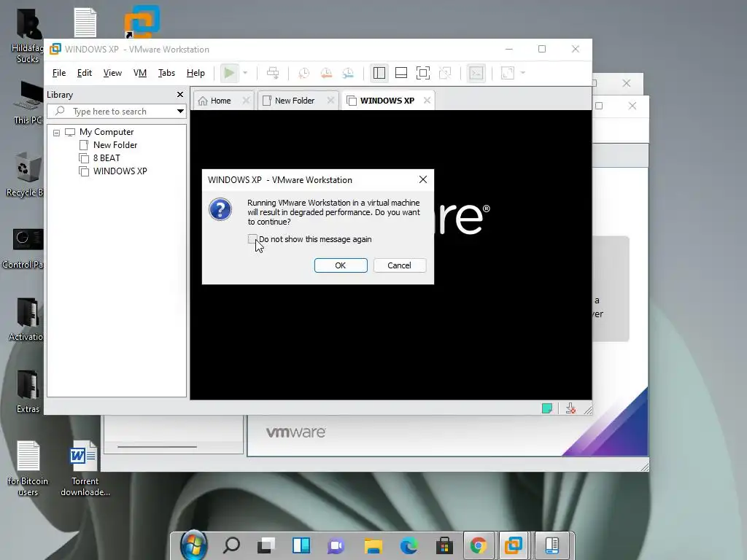747x560 pixels.
Task: Select WINDOWS XP in library tree
Action: coord(120,171)
